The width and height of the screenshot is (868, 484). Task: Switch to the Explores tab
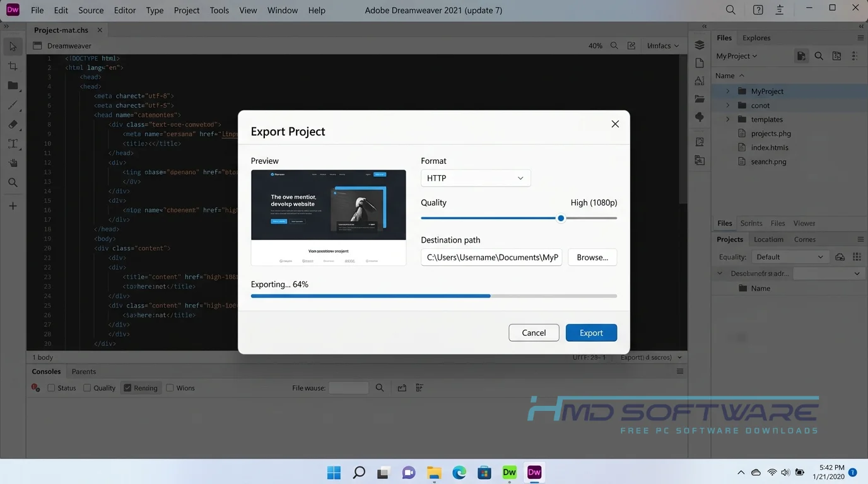coord(756,38)
